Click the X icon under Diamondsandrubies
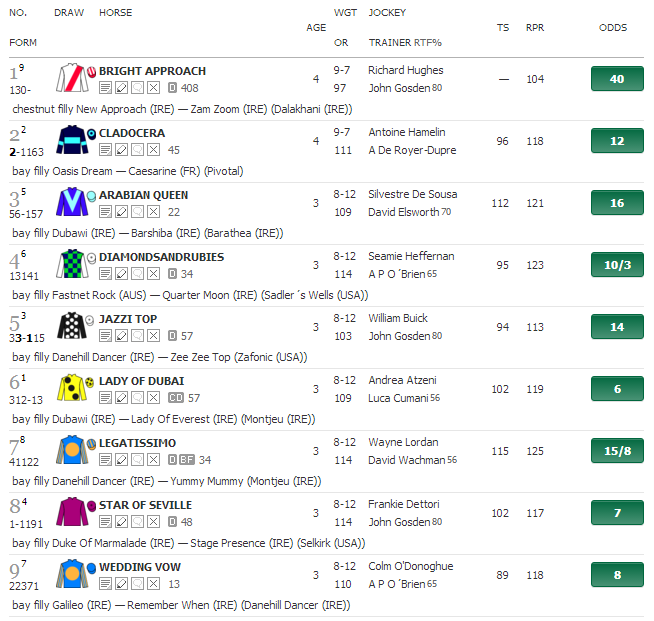The image size is (654, 621). click(153, 274)
